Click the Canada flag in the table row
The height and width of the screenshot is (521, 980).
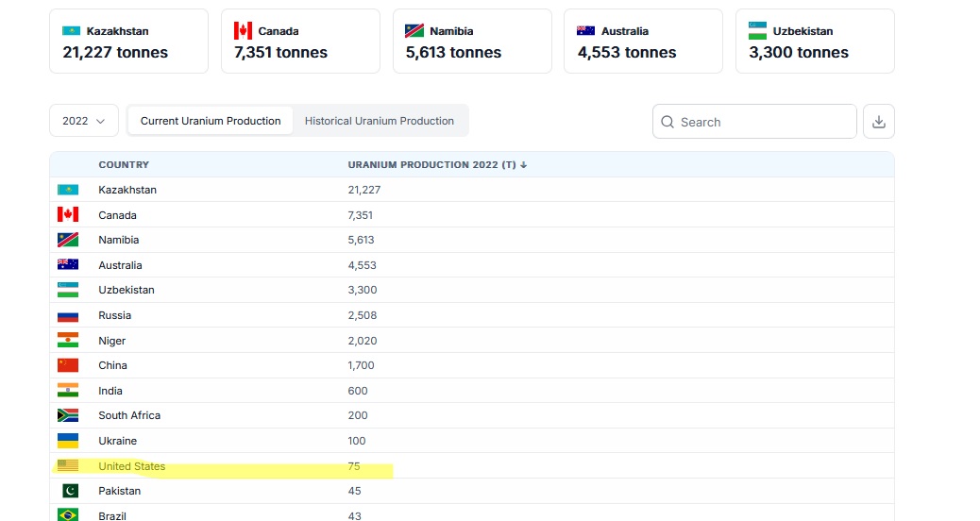coord(68,215)
